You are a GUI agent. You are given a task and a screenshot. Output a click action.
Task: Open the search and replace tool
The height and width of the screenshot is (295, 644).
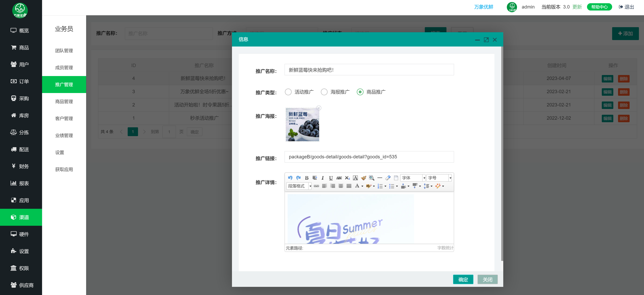point(372,178)
